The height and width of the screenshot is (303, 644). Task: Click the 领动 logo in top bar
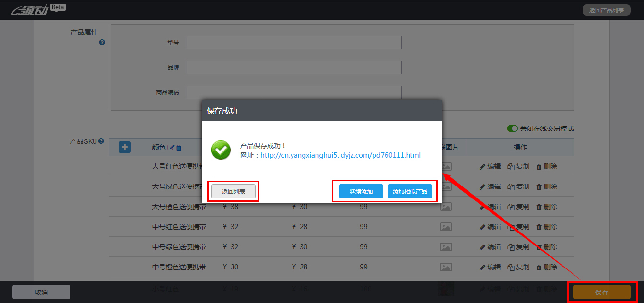click(30, 10)
